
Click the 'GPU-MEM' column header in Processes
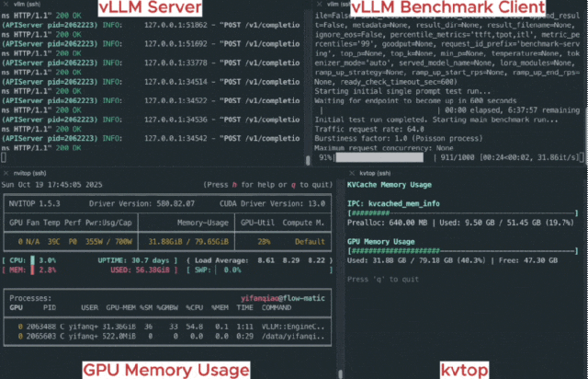[120, 307]
